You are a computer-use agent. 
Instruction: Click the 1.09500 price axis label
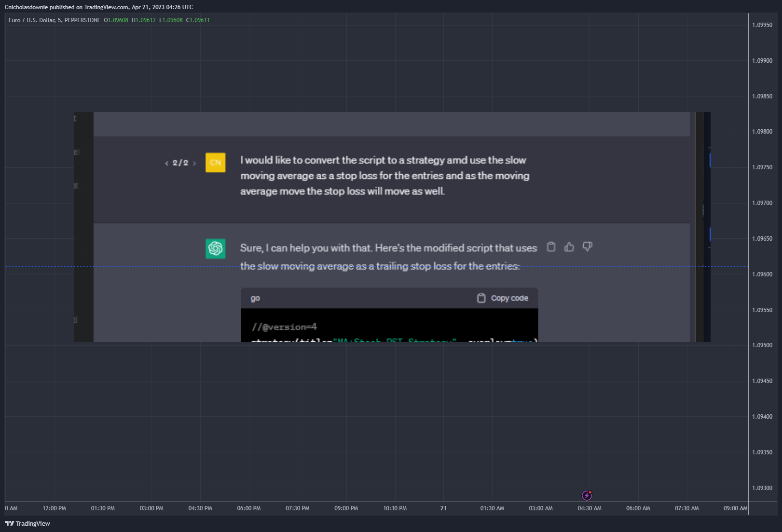tap(762, 345)
